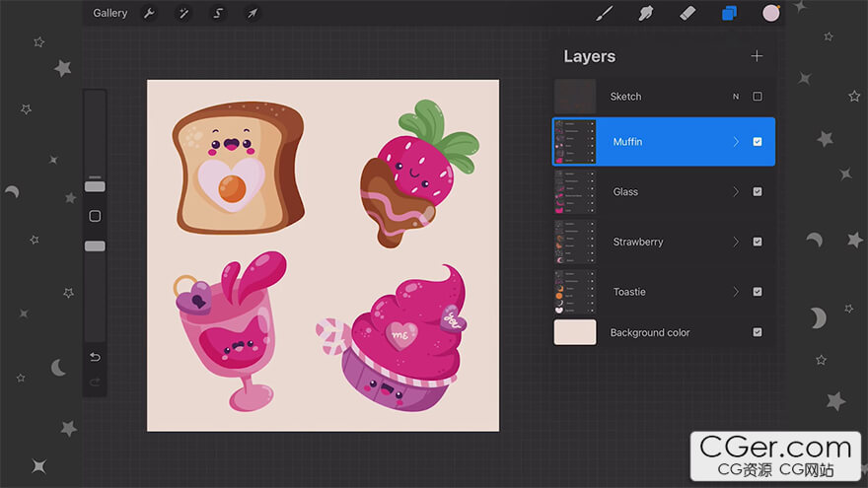Enable visibility of Sketch layer
Viewport: 868px width, 488px height.
(x=758, y=97)
